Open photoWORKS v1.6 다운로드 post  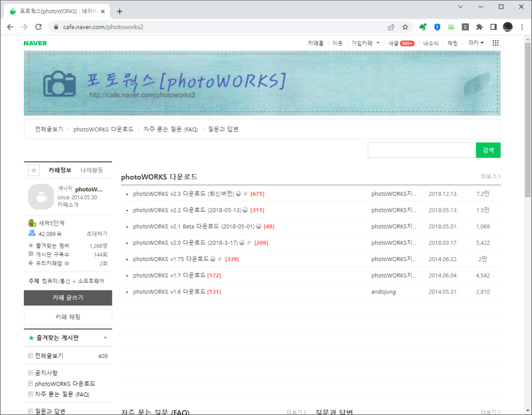point(169,292)
